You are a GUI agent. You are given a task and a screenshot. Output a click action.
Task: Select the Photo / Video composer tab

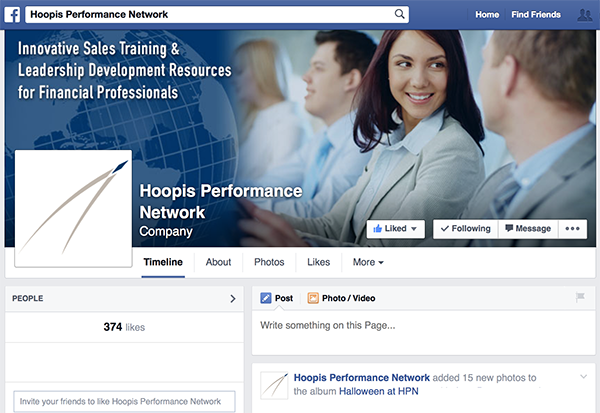(x=341, y=298)
